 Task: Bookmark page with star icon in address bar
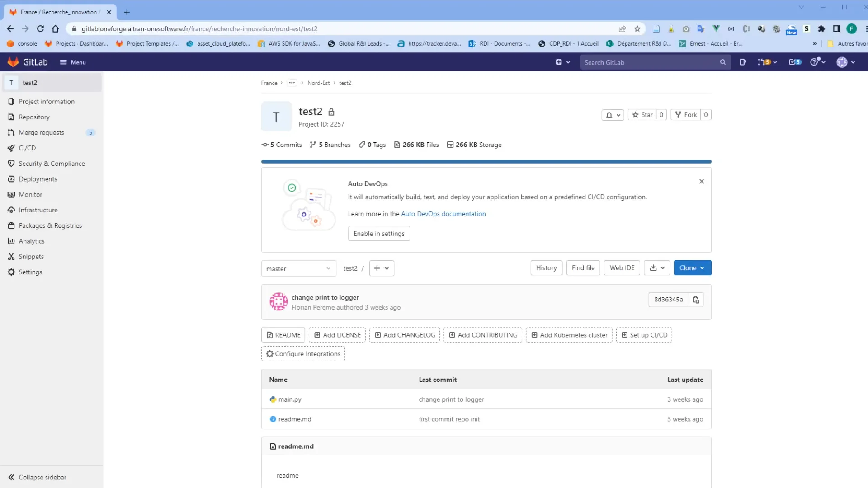point(637,29)
